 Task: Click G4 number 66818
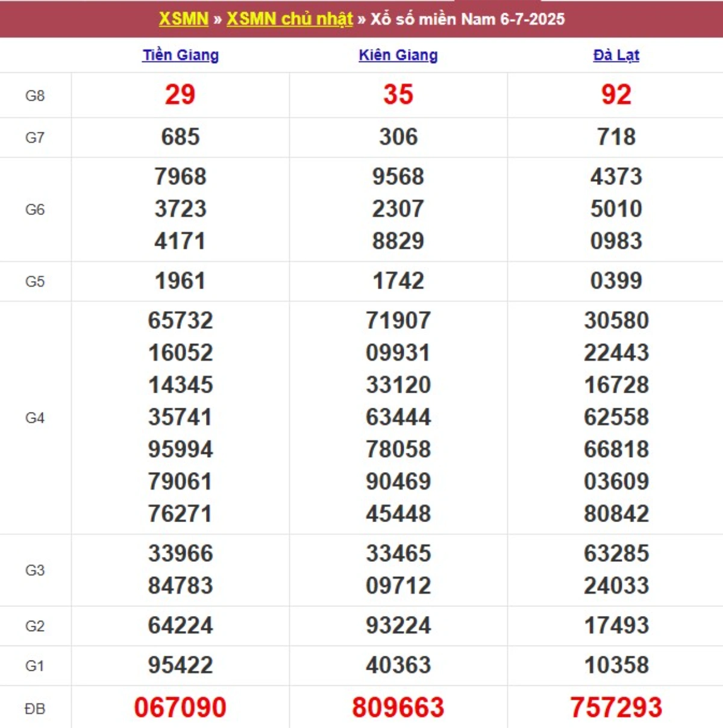pos(616,449)
